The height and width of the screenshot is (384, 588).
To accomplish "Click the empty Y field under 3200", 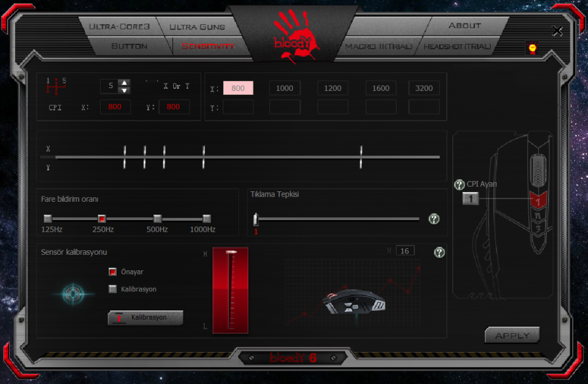I will pos(424,107).
